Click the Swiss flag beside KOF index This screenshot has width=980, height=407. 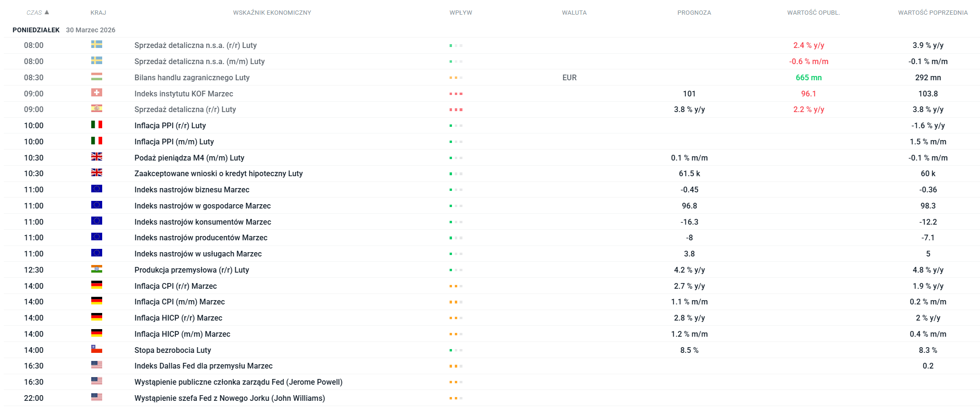click(96, 93)
